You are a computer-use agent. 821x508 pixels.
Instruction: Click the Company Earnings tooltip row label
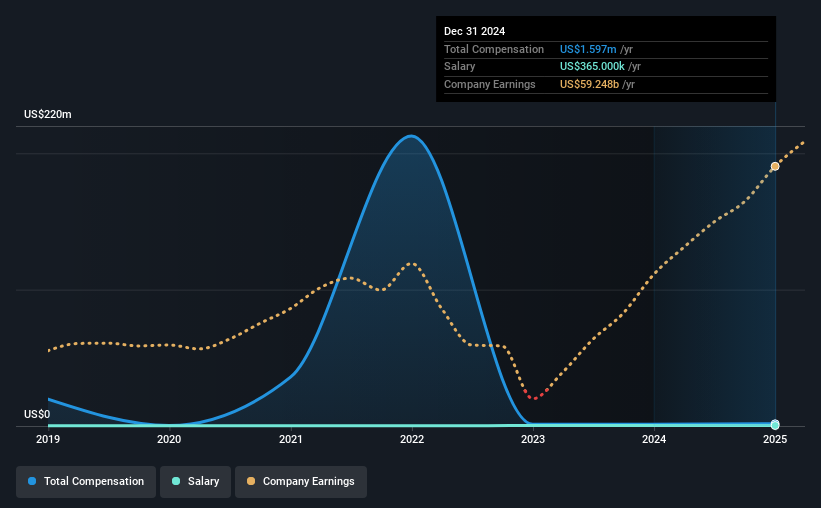pos(490,84)
